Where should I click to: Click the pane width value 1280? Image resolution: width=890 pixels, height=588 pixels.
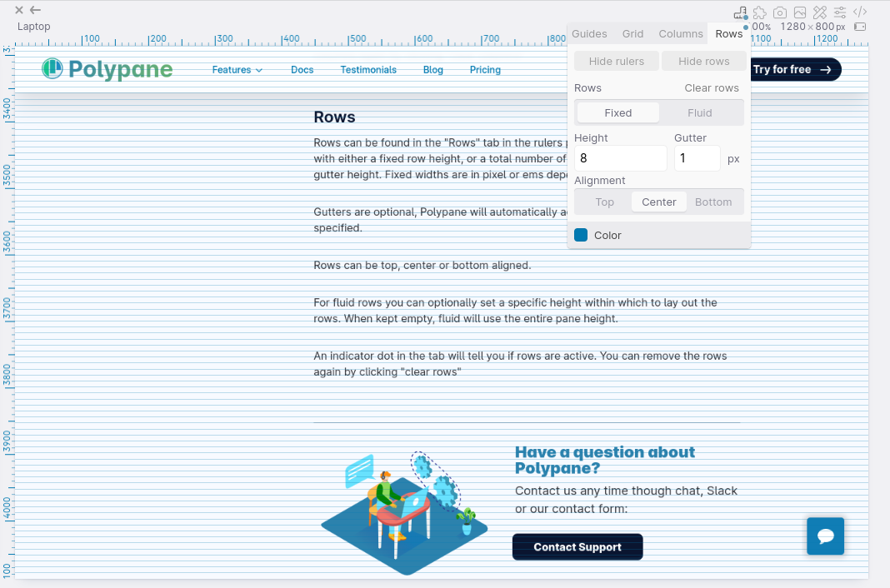click(x=792, y=27)
